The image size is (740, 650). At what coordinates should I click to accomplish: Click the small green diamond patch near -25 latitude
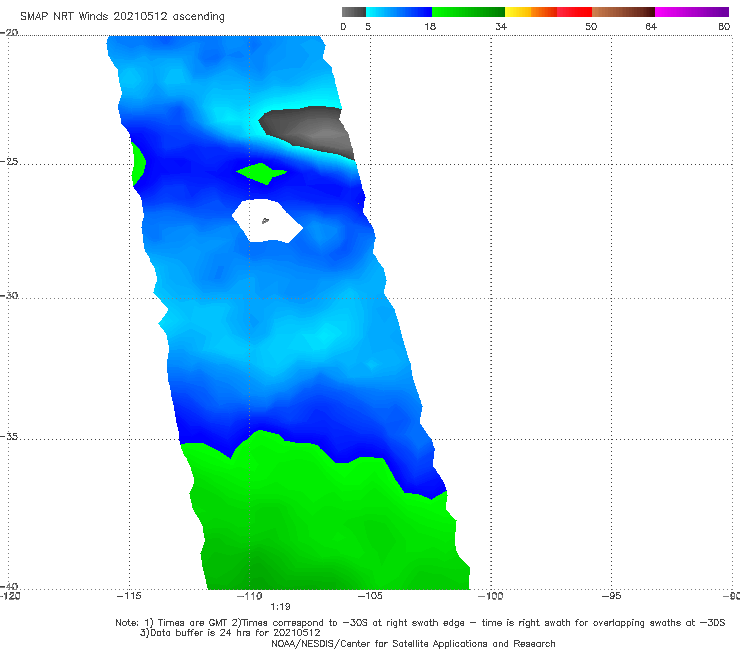[x=261, y=173]
